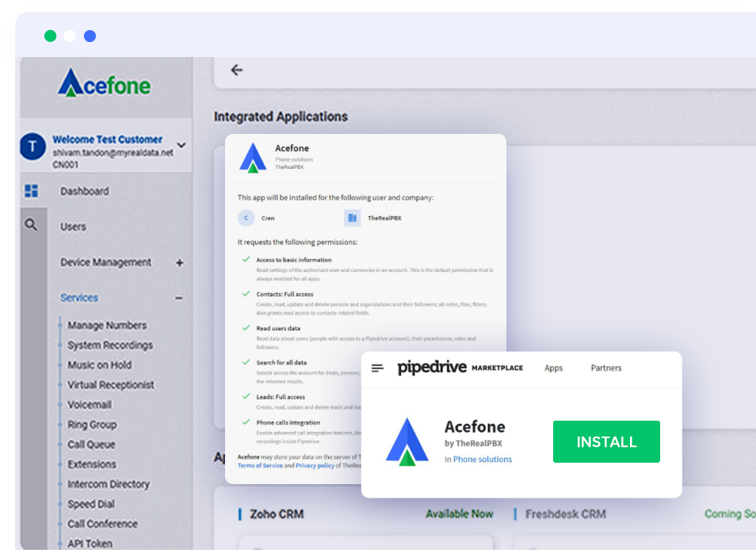Click the Zoho CRM card title
Screen dimensions: 756x553
[x=277, y=514]
